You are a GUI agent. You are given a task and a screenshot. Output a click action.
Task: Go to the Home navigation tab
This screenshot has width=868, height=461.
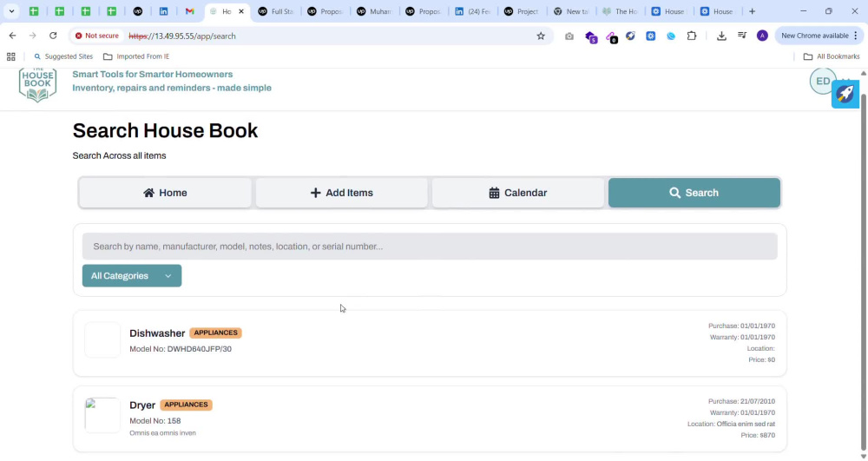[165, 193]
